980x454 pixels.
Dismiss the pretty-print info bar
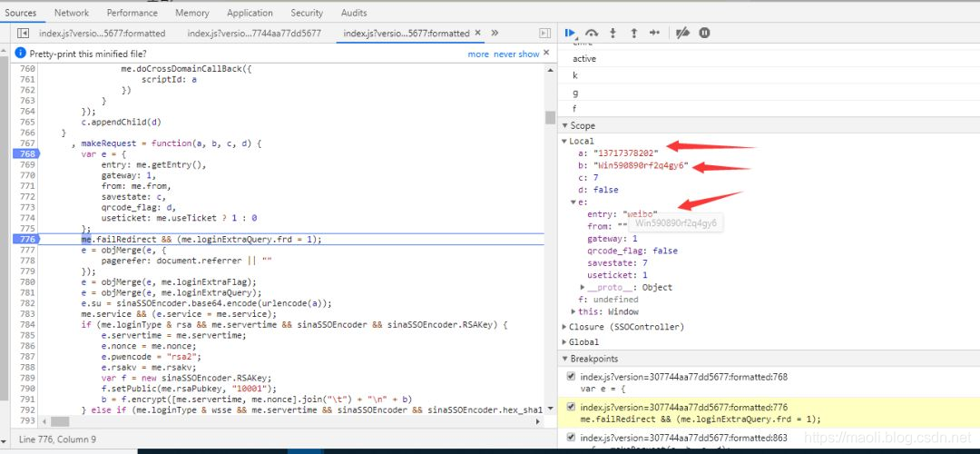pos(546,54)
